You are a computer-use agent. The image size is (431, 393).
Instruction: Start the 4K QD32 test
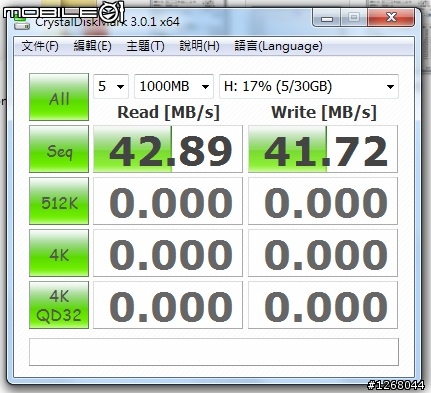[x=59, y=305]
